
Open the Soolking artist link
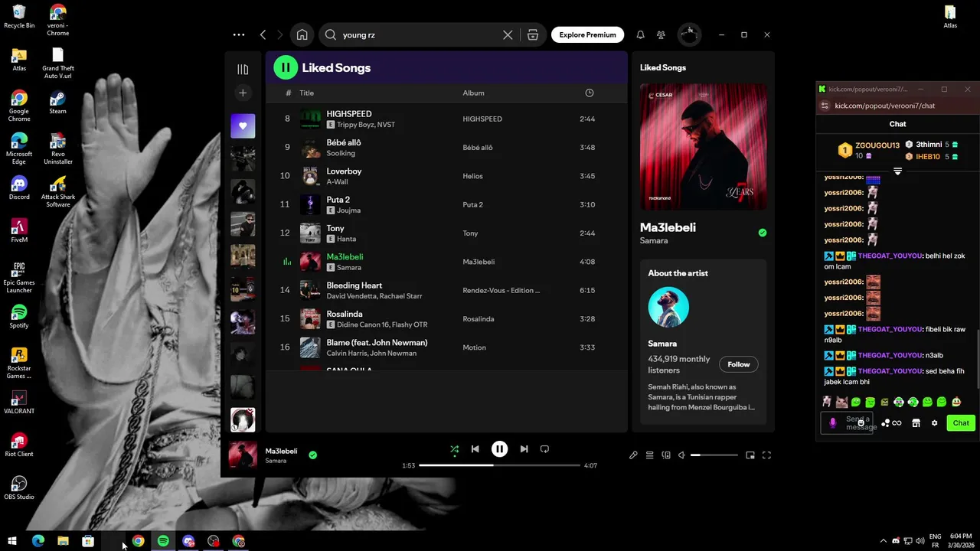tap(341, 153)
